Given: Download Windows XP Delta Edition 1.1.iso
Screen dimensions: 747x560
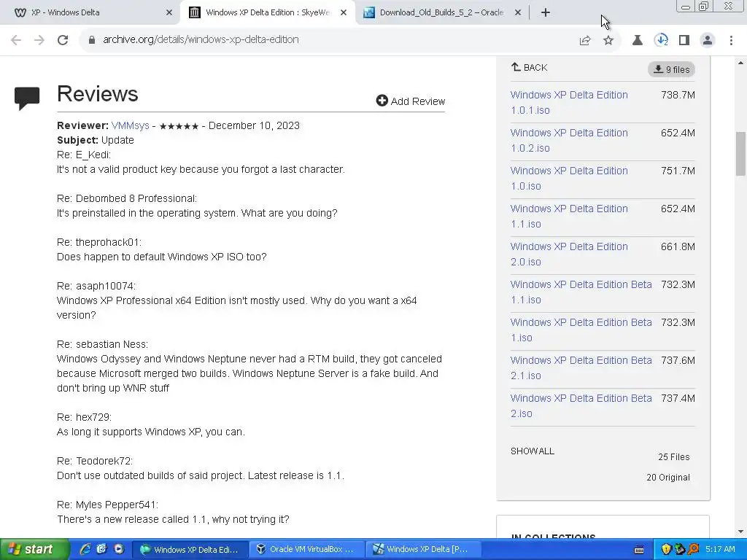Looking at the screenshot, I should click(x=569, y=216).
